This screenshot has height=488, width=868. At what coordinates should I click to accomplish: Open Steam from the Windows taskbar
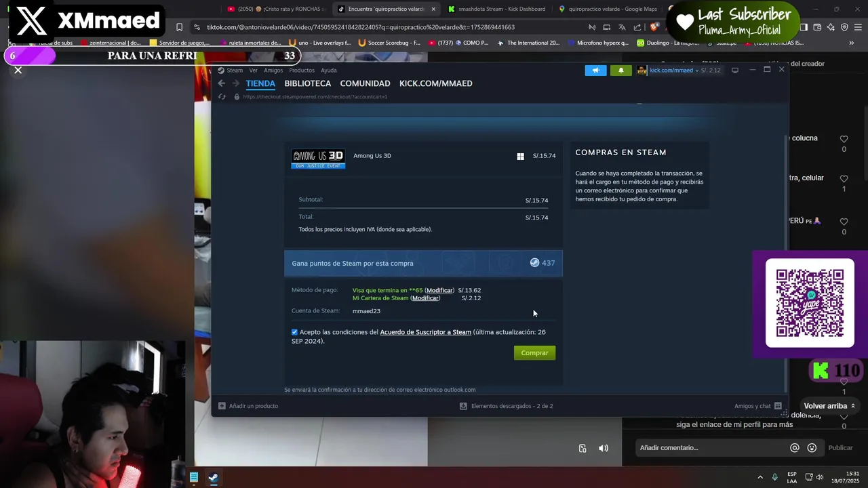(x=213, y=477)
